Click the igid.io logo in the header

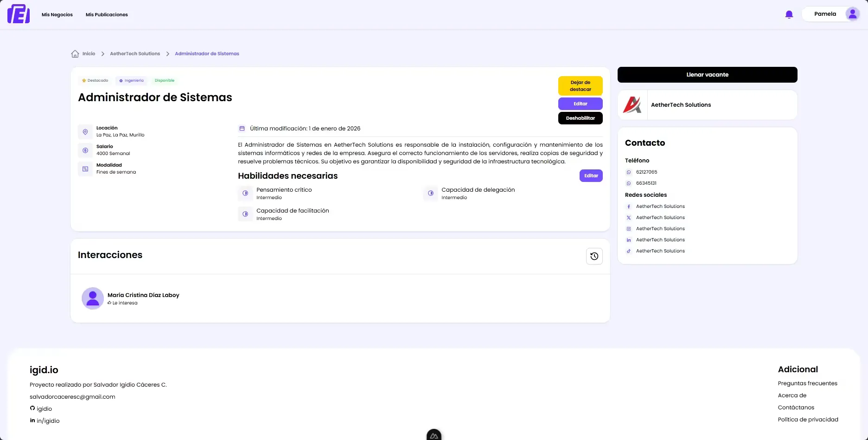click(18, 14)
